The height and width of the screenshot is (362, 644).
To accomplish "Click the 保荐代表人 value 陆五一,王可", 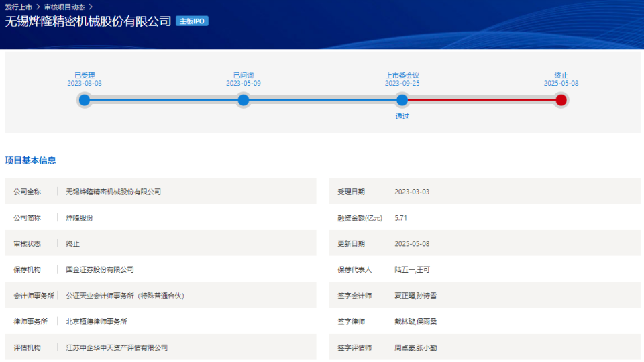I will click(x=412, y=269).
